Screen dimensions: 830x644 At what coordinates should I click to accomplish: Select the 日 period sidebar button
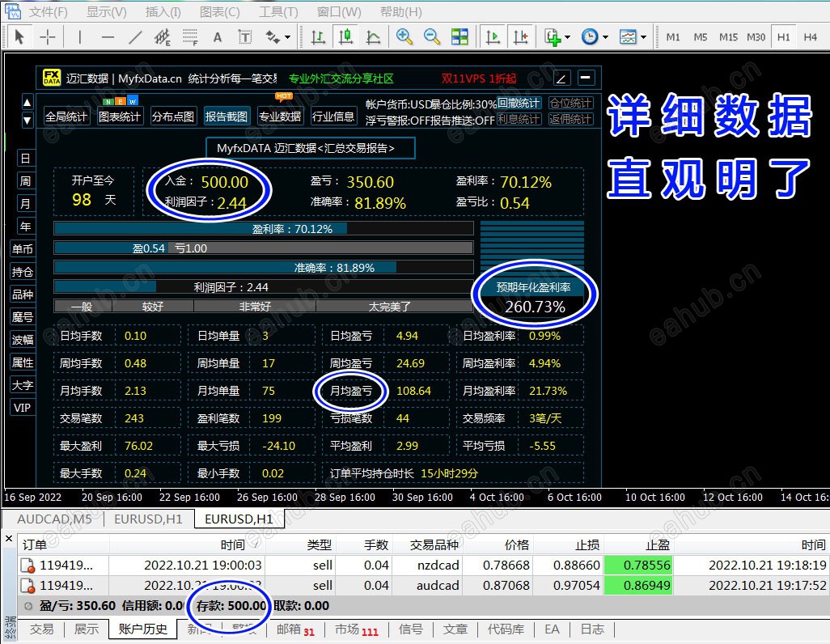point(25,159)
